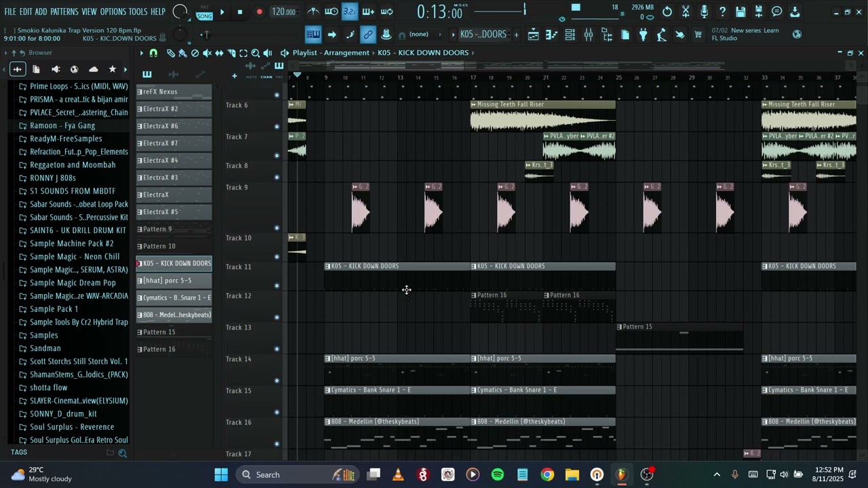Click the Render audio export icon
The height and width of the screenshot is (488, 868).
click(x=759, y=12)
